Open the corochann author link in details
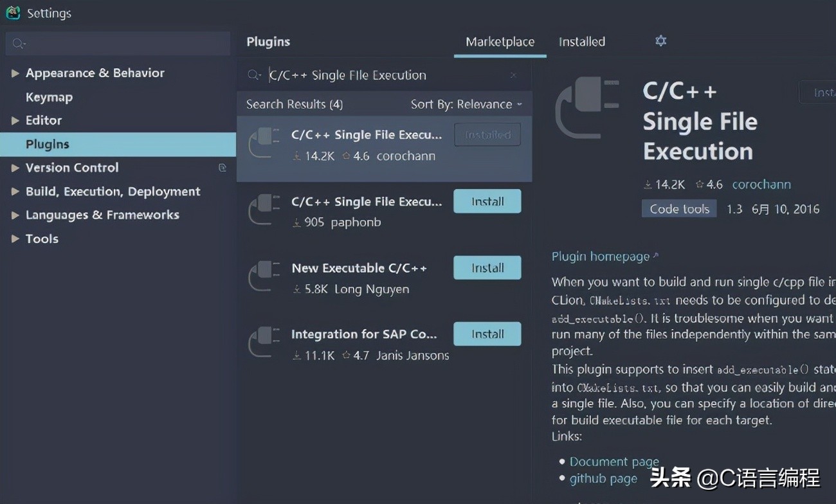The image size is (836, 504). pyautogui.click(x=761, y=184)
